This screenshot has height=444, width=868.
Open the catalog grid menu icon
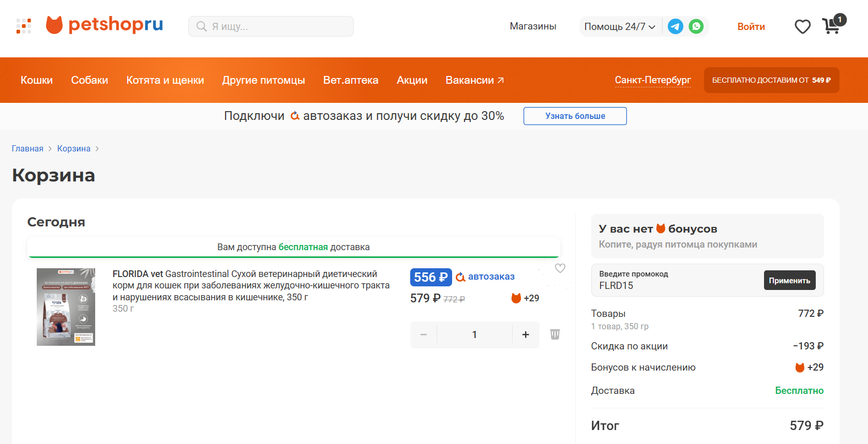click(24, 26)
